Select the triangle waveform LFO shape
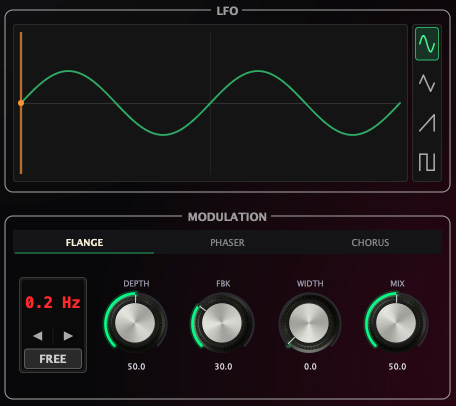The height and width of the screenshot is (406, 456). 427,83
